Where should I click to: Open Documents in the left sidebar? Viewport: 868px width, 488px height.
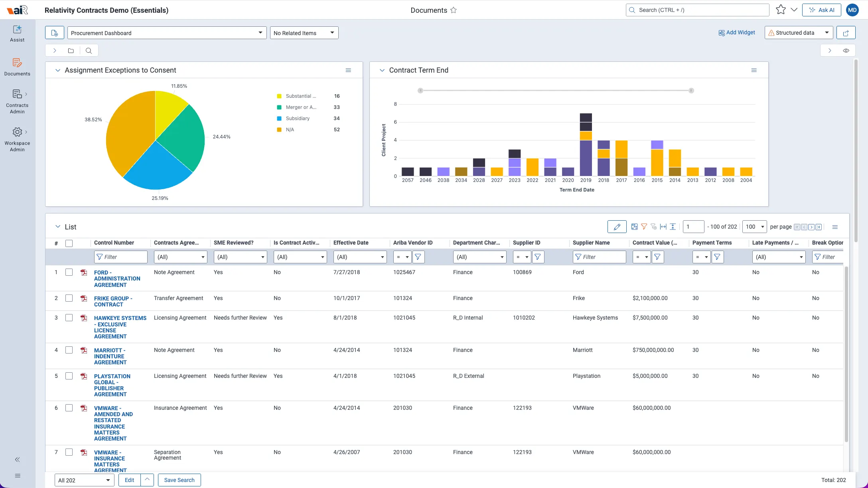pyautogui.click(x=17, y=67)
